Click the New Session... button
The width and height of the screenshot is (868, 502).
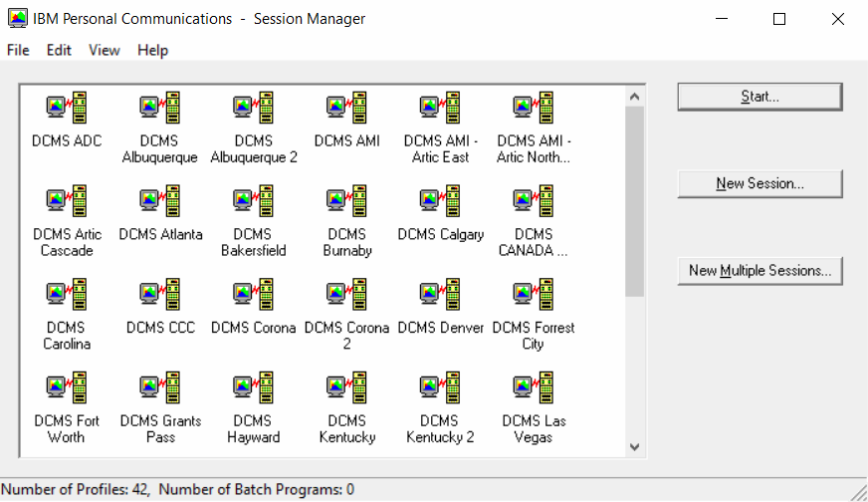pos(760,184)
